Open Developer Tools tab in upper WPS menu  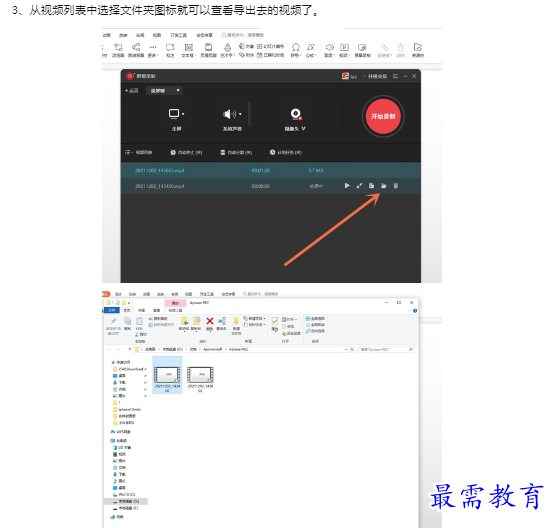coord(179,35)
